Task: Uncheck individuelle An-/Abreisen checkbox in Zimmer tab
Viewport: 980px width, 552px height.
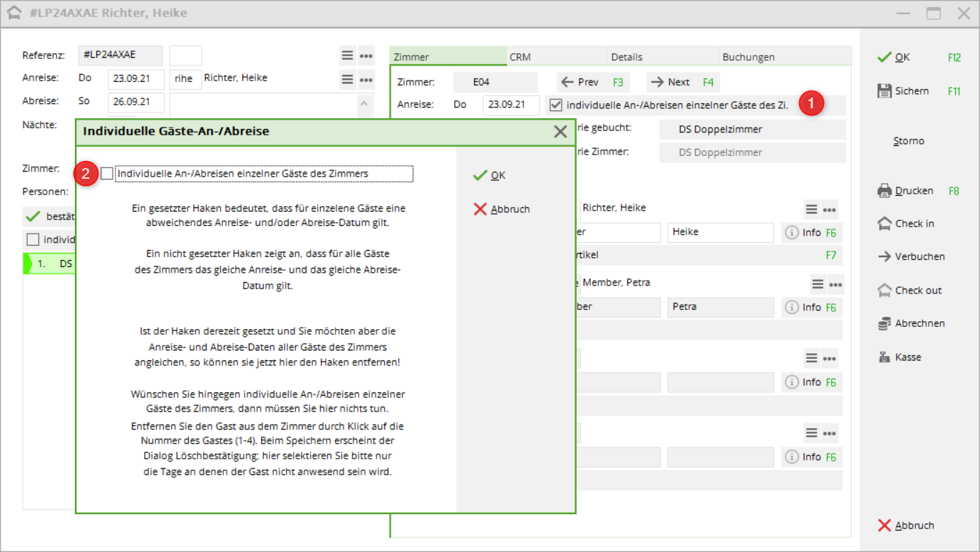Action: (556, 105)
